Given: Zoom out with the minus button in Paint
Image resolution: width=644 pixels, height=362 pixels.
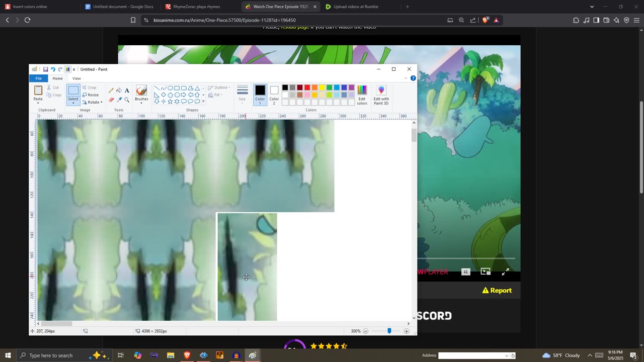Looking at the screenshot, I should 366,331.
